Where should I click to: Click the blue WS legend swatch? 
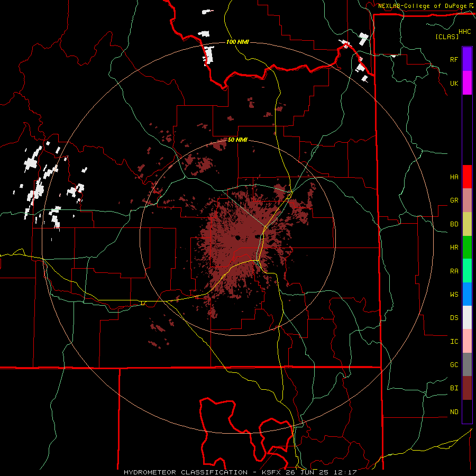coord(467,294)
